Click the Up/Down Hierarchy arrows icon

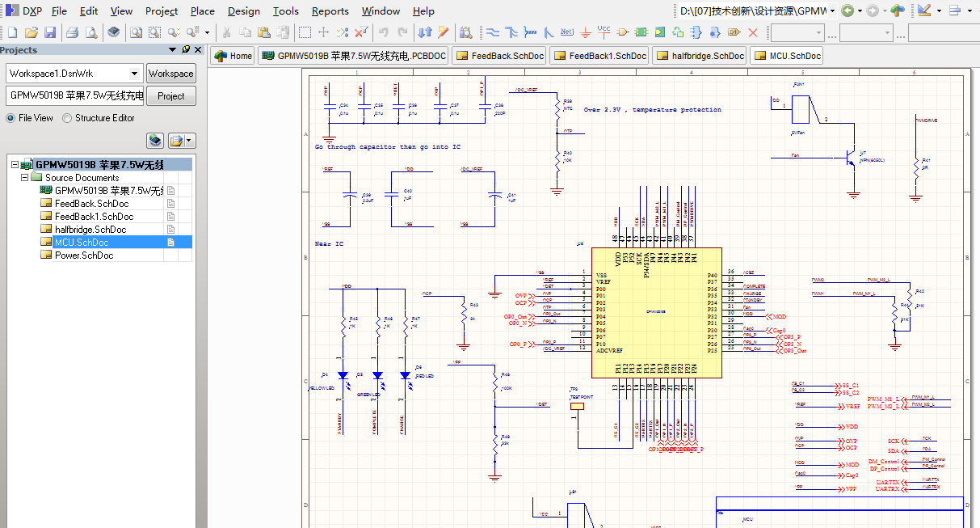425,32
